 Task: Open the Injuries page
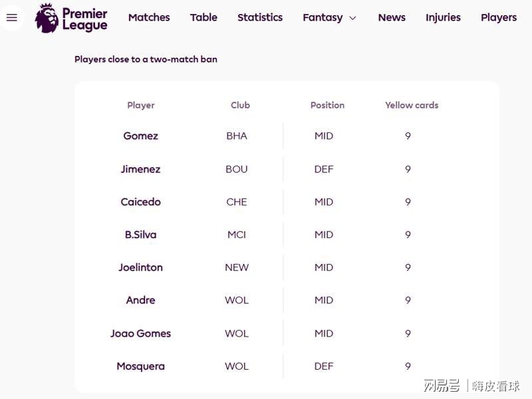click(x=443, y=17)
